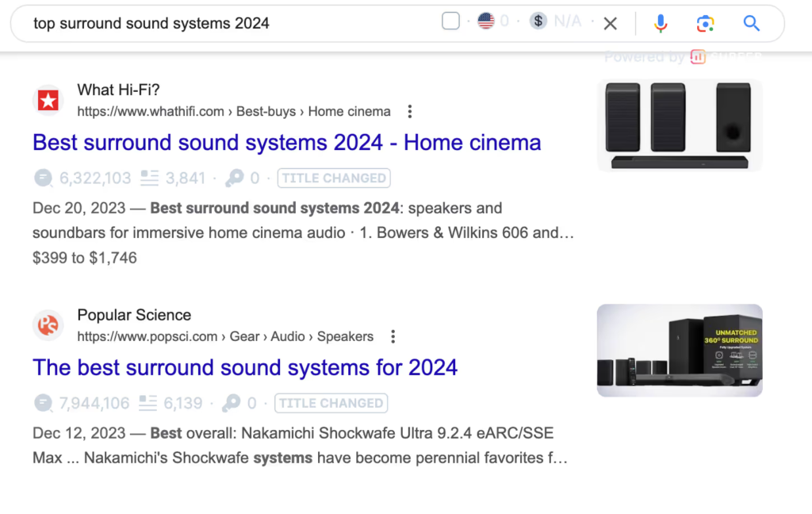Click the 6,322,103 traffic value
The width and height of the screenshot is (812, 514).
(95, 178)
